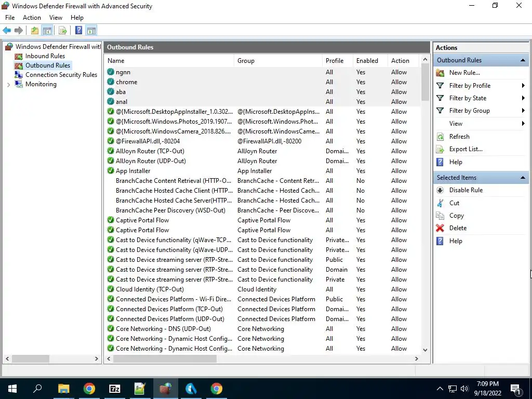
Task: Click the Export List toolbar icon
Action: tap(63, 31)
